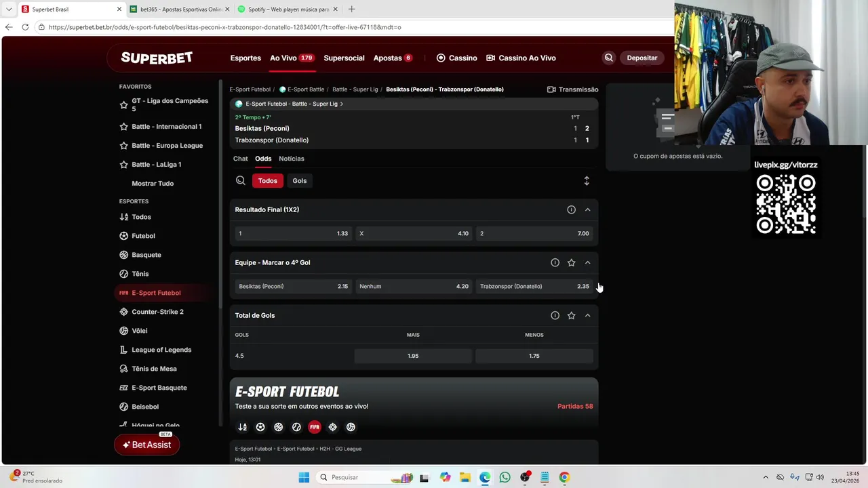
Task: Click the Windows Start button
Action: [x=304, y=477]
